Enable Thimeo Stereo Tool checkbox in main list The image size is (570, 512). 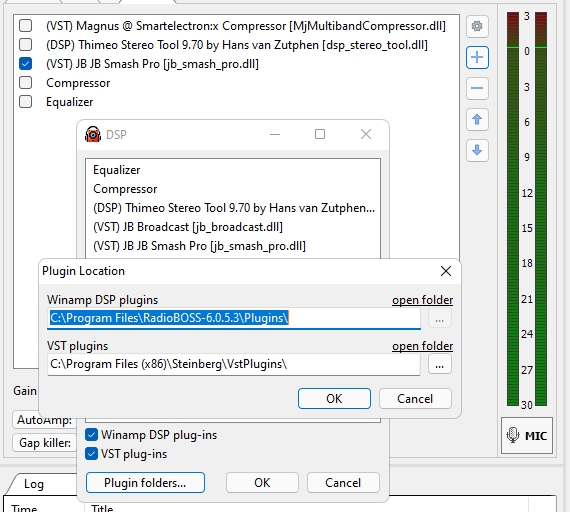coord(25,44)
